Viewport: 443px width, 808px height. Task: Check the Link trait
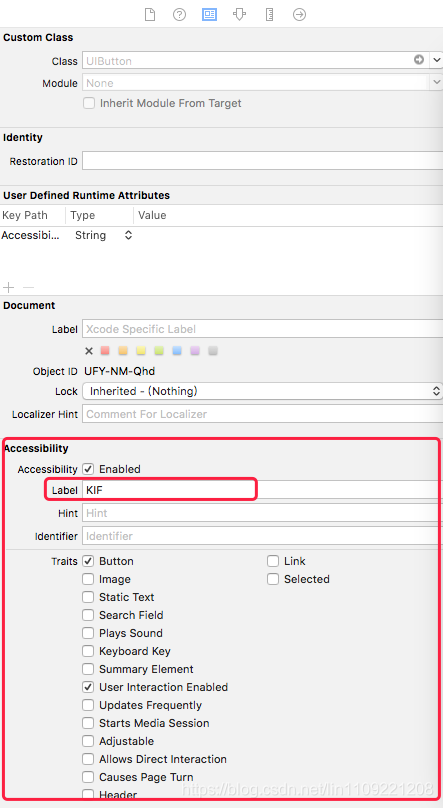tap(273, 561)
